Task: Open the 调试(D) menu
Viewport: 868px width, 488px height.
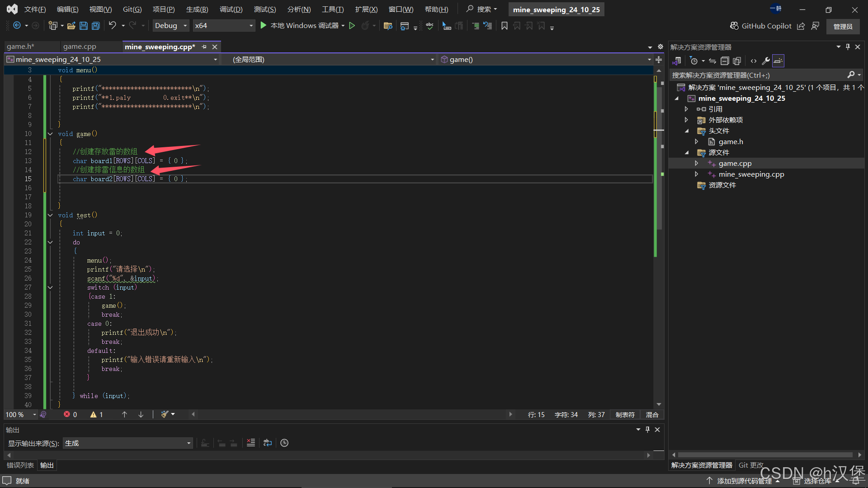Action: point(231,9)
